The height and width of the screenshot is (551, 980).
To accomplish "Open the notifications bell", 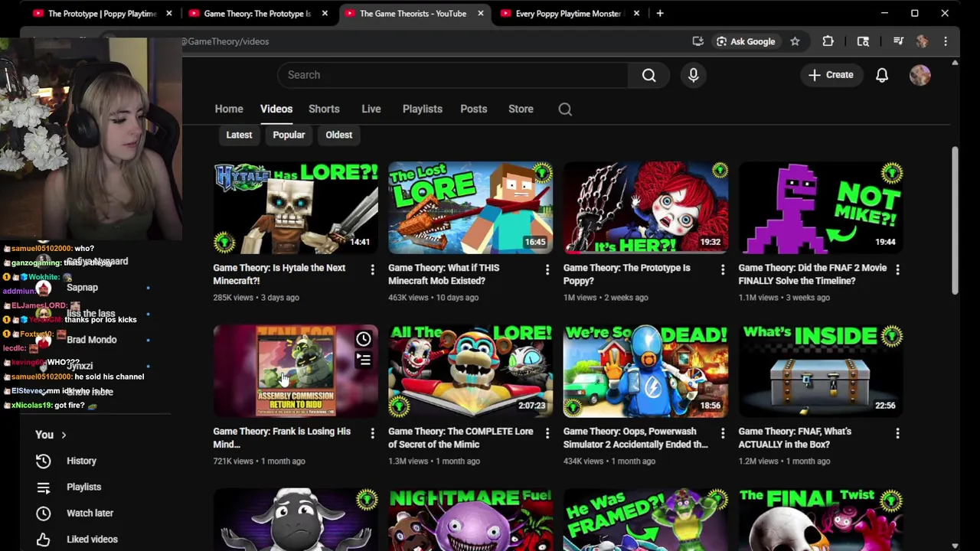I will coord(882,75).
